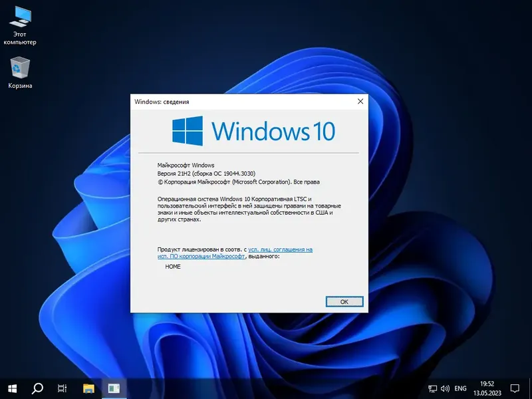The height and width of the screenshot is (399, 532).
Task: Switch keyboard layout via ENG indicator
Action: (462, 389)
